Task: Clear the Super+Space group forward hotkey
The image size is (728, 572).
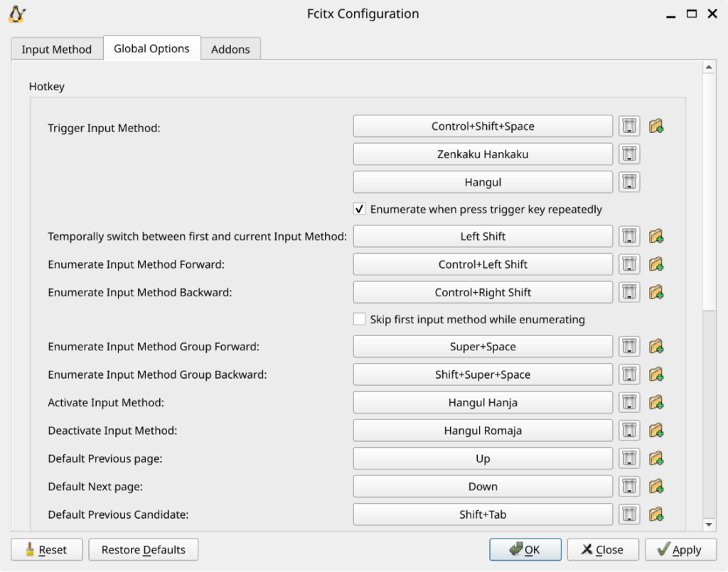Action: [x=628, y=347]
